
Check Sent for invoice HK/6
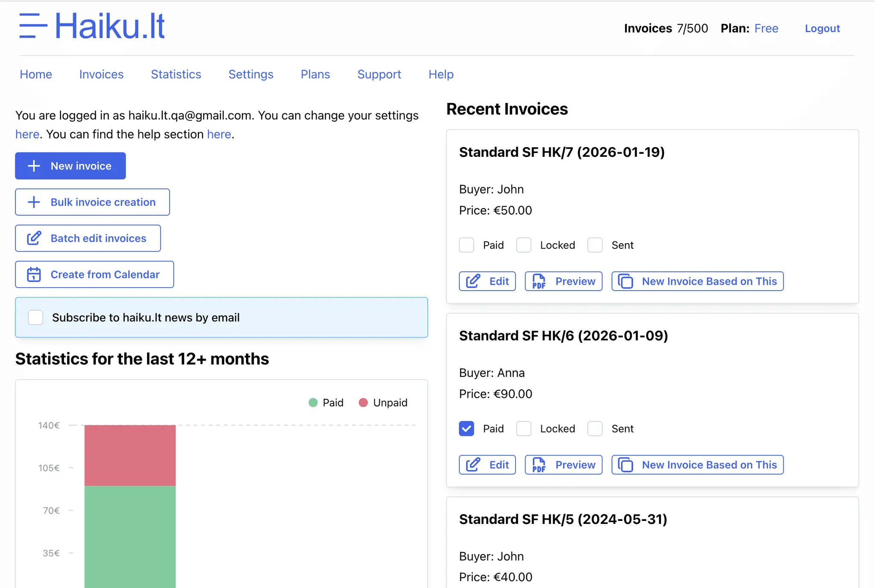tap(595, 429)
